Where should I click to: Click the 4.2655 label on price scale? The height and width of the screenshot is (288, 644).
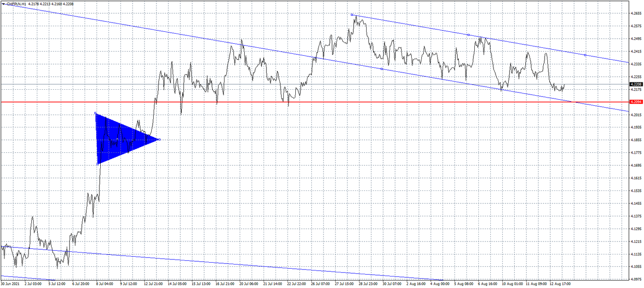click(636, 13)
